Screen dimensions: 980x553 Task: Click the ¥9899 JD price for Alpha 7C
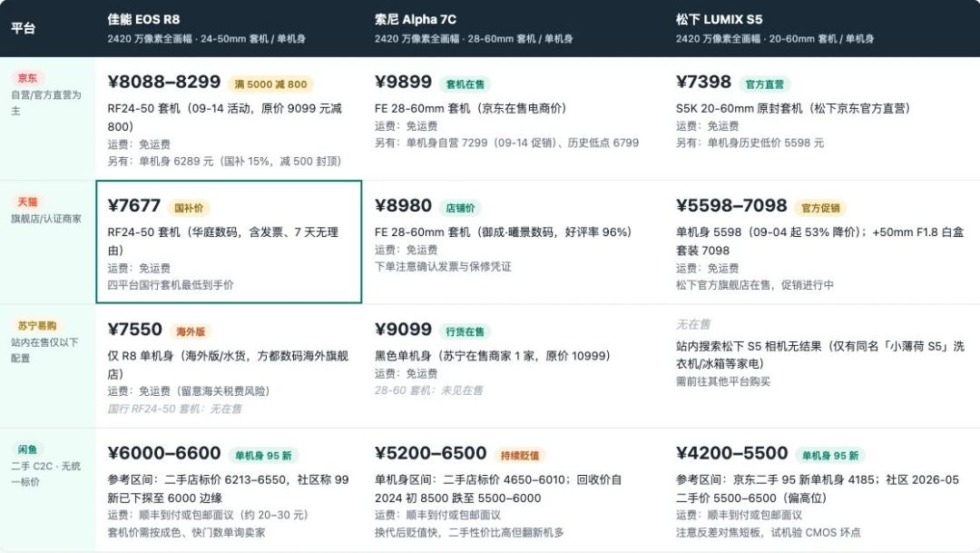pyautogui.click(x=403, y=82)
